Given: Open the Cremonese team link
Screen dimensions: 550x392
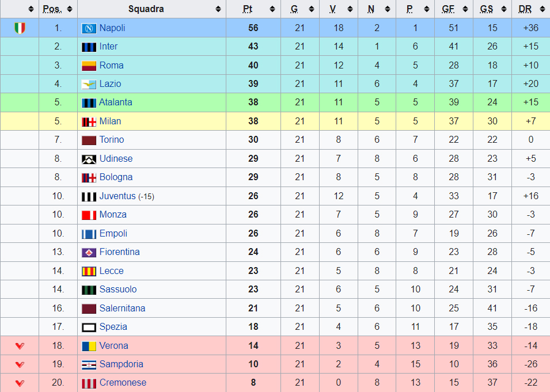Looking at the screenshot, I should pos(123,383).
